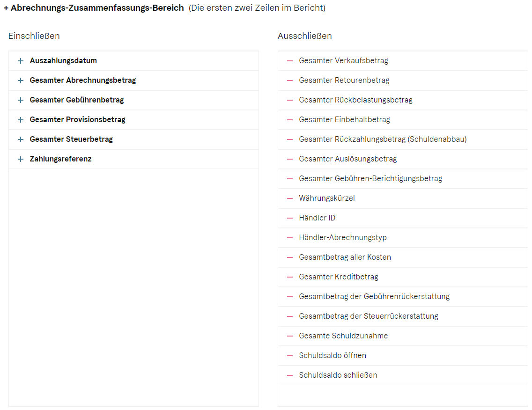Click the Gesamter Retourenbetrag excluded entry

pyautogui.click(x=344, y=81)
